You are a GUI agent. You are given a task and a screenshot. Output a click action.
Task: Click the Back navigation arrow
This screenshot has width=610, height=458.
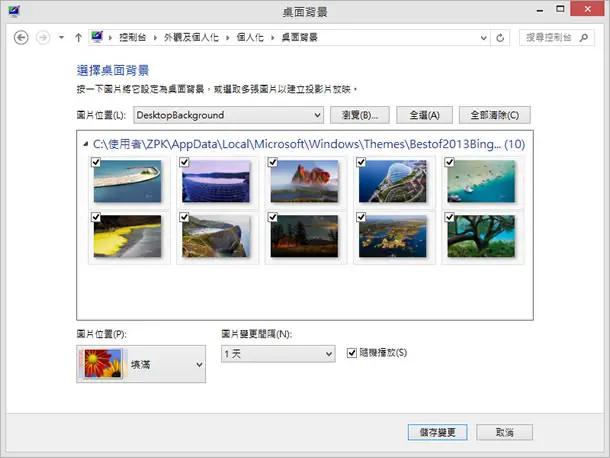click(21, 38)
